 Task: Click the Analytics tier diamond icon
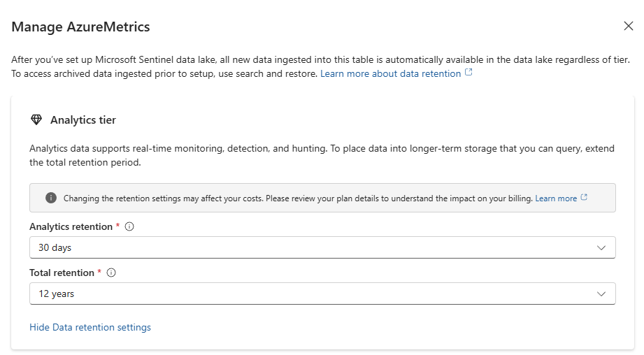36,119
